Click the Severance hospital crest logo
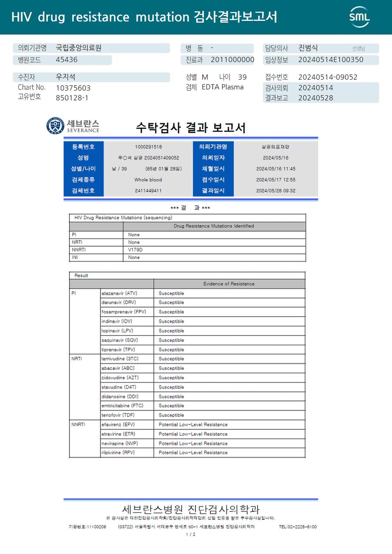Screen dimensions: 392x554 pos(55,126)
